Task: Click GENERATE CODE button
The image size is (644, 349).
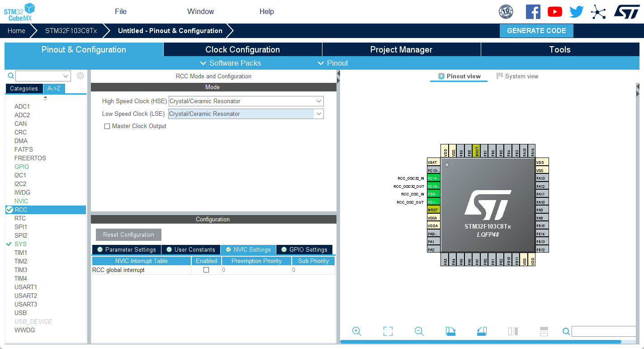Action: (536, 31)
